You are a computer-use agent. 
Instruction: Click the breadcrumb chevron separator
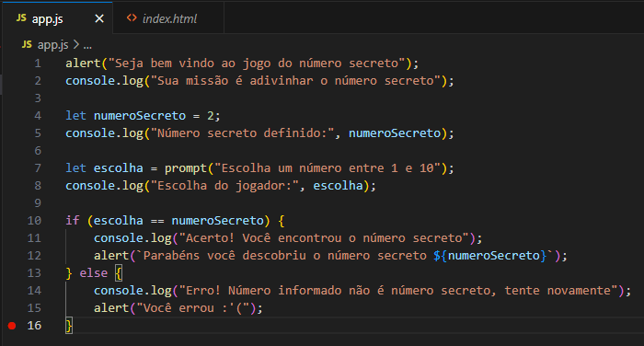click(x=76, y=44)
